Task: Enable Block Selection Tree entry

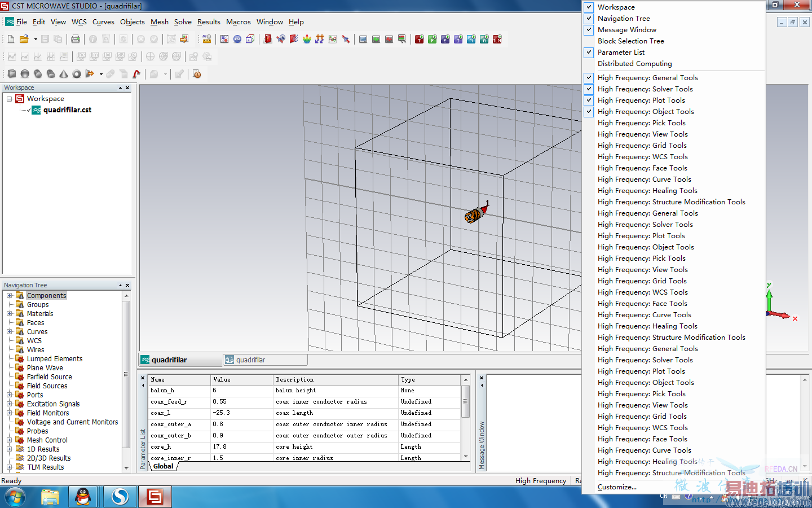Action: coord(631,41)
